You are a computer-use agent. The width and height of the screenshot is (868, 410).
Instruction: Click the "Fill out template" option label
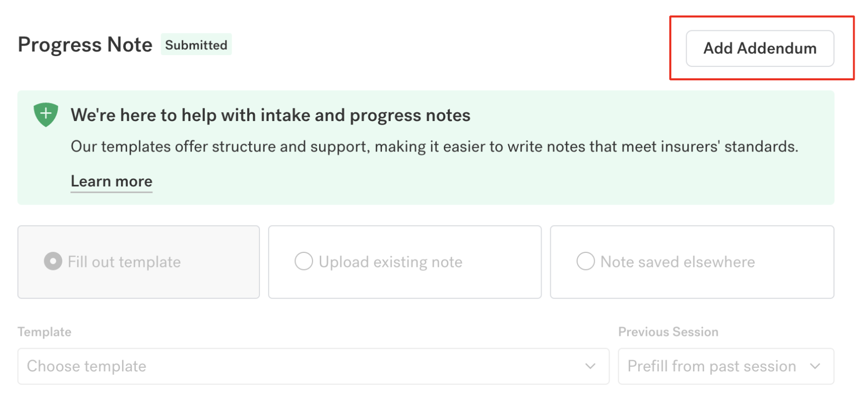[124, 262]
